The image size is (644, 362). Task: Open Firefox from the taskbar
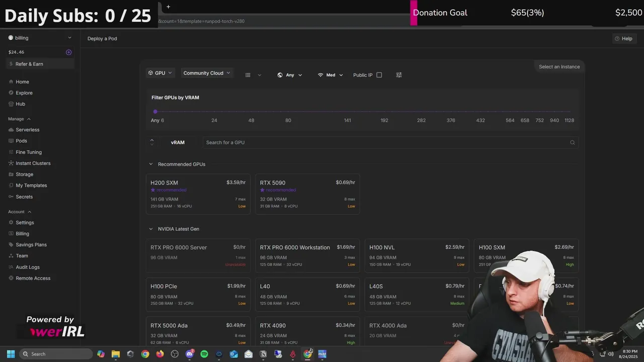coord(160,354)
